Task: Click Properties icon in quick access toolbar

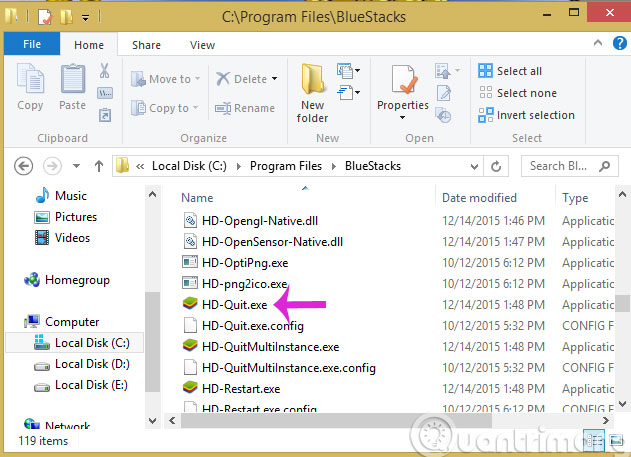Action: [45, 17]
